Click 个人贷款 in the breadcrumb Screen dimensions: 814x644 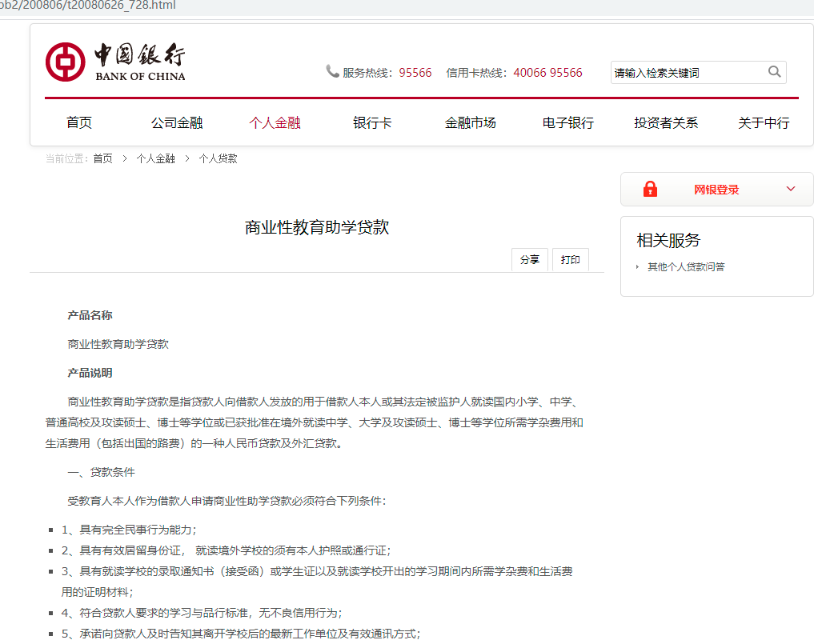tap(218, 158)
